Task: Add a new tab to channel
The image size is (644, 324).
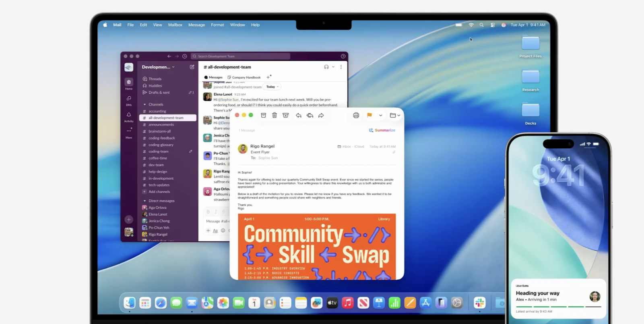Action: point(268,77)
